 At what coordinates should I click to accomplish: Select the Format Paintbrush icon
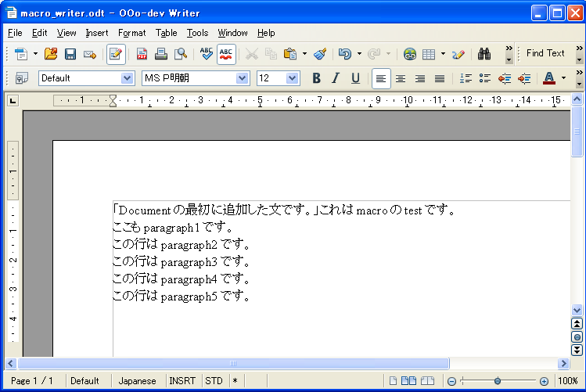click(x=320, y=54)
